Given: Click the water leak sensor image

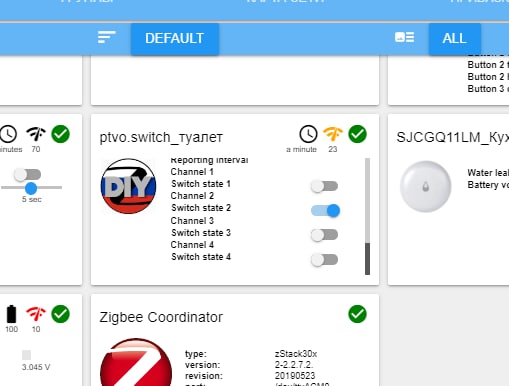Looking at the screenshot, I should (x=425, y=186).
